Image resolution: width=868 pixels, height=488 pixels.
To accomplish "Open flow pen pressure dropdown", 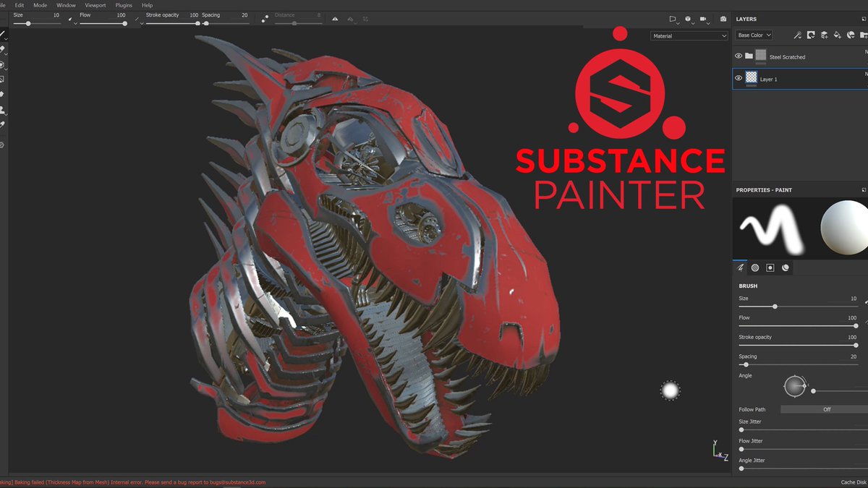I will coord(139,20).
